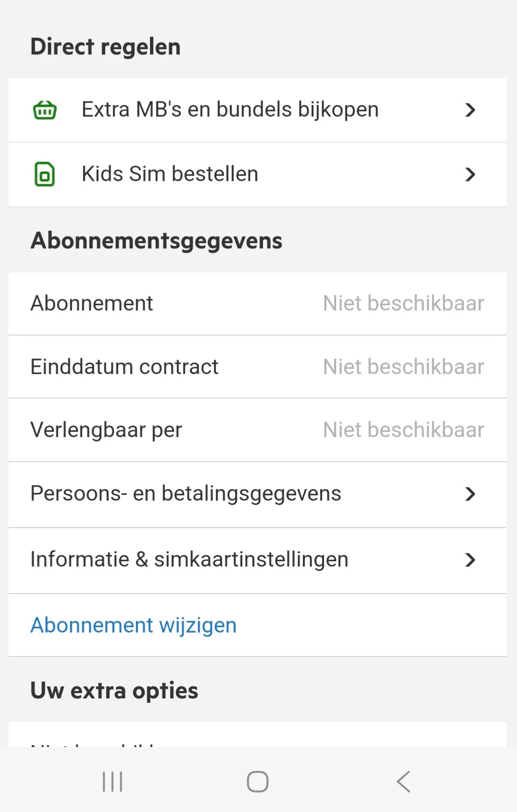Tap Niet beschikbaar value beside Einddatum contract
Image resolution: width=517 pixels, height=812 pixels.
tap(403, 367)
